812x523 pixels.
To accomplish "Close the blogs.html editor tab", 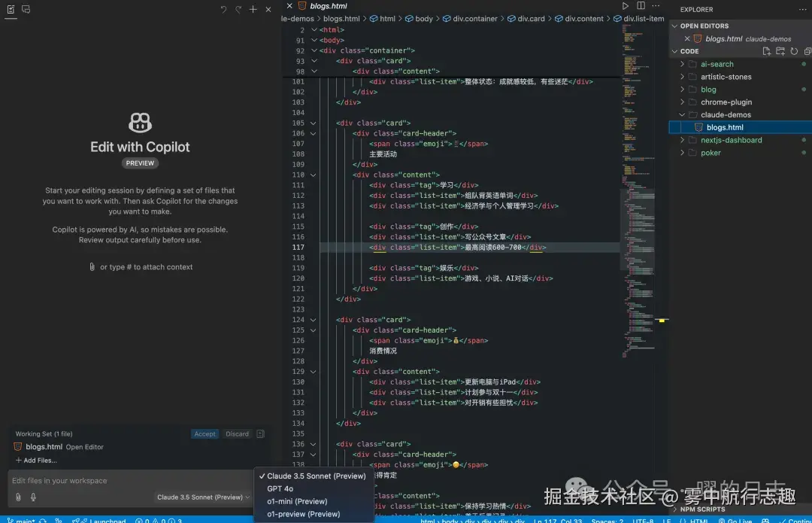I will coord(289,6).
